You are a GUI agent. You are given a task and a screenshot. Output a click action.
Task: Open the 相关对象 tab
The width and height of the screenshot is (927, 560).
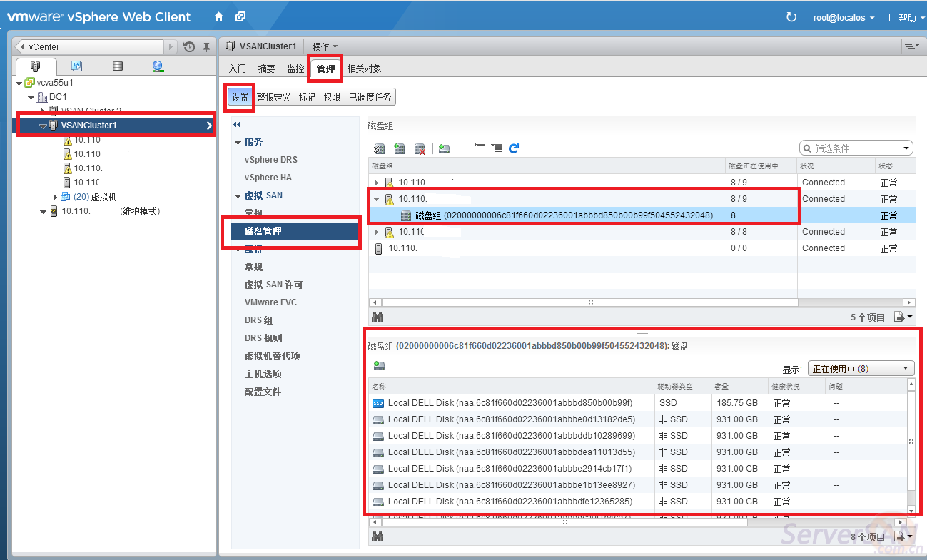(x=364, y=68)
